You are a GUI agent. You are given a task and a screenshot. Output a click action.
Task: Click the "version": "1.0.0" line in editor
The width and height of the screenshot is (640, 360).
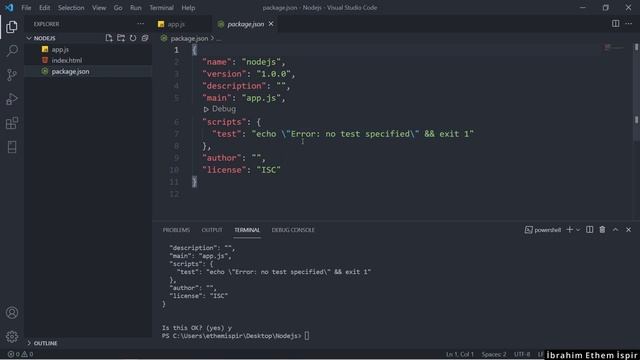click(249, 74)
